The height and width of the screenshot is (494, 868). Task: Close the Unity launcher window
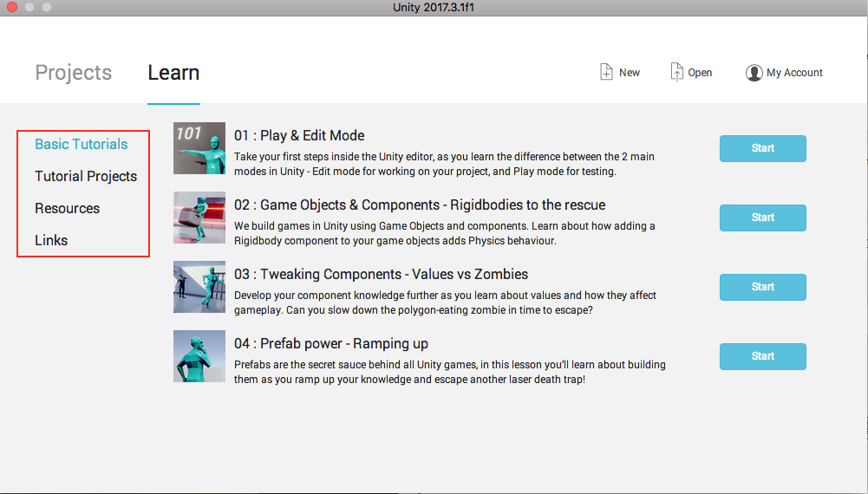[12, 7]
